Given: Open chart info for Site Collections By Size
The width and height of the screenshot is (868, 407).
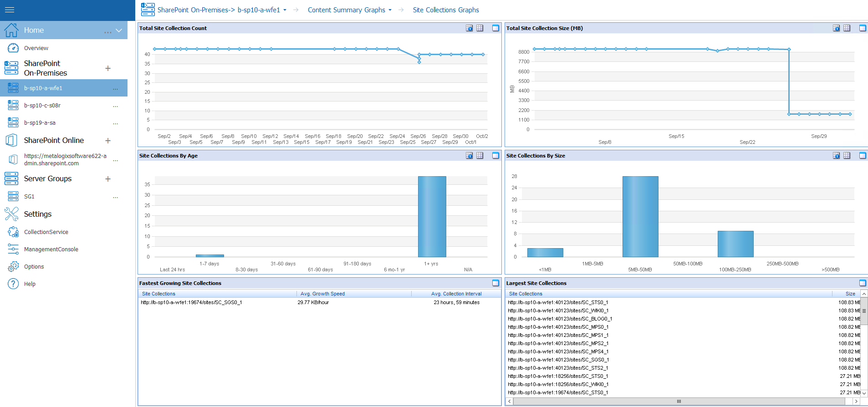Looking at the screenshot, I should tap(836, 156).
